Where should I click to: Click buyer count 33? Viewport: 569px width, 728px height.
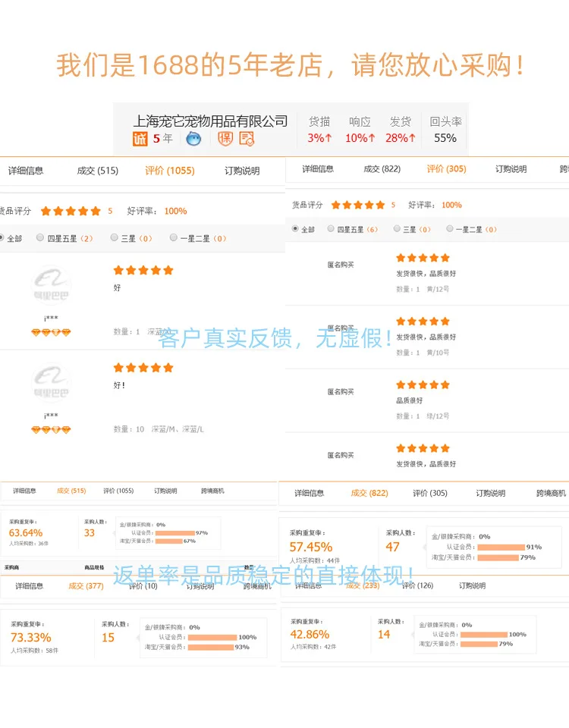[x=90, y=533]
